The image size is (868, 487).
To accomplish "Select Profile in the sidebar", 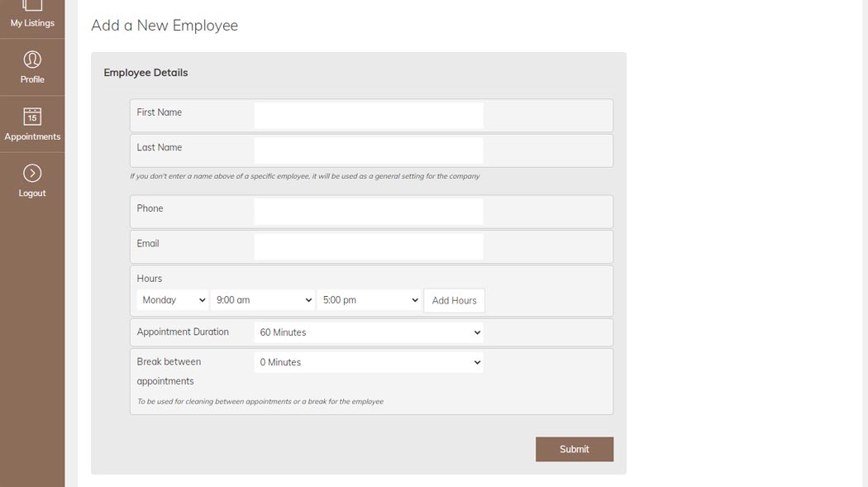I will 31,79.
